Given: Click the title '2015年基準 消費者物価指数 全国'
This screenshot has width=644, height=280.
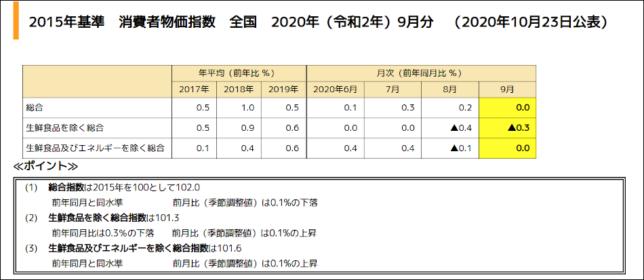Looking at the screenshot, I should coord(143,22).
